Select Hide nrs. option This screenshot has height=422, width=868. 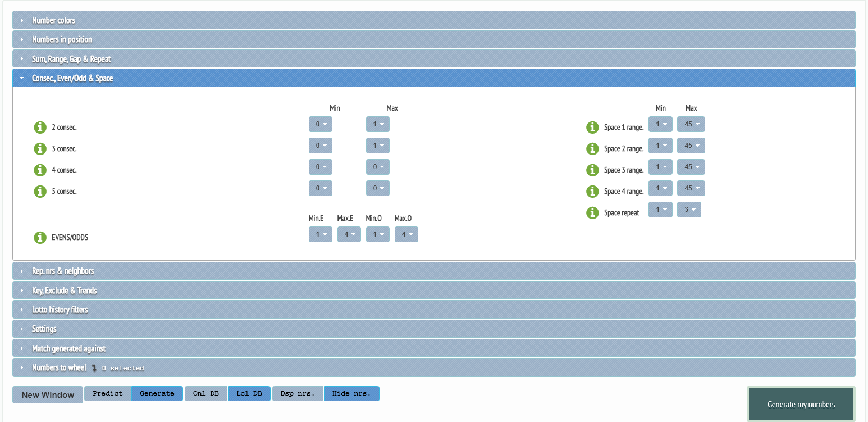(x=351, y=393)
